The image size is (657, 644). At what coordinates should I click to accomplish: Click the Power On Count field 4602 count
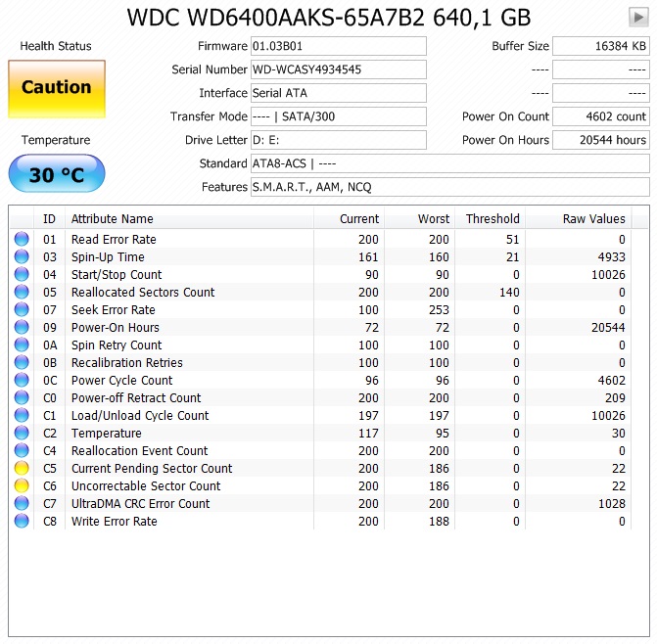601,116
